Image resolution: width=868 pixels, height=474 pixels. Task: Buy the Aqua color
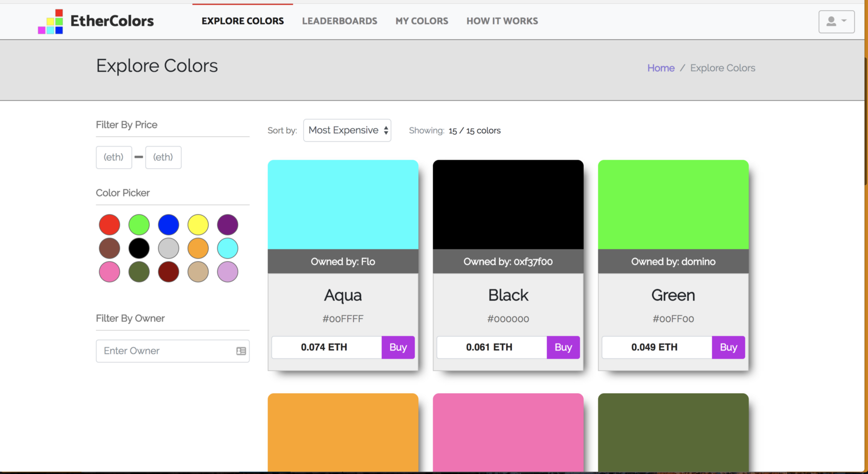tap(398, 347)
